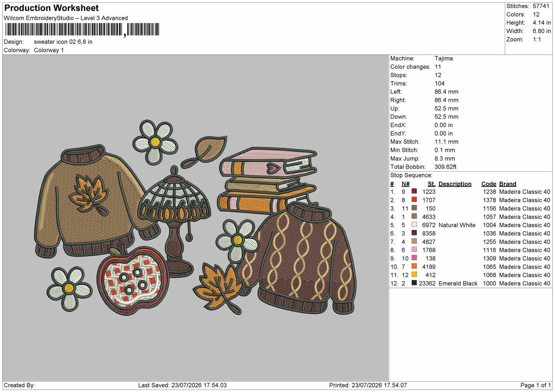The width and height of the screenshot is (555, 392).
Task: Click the olive swatch for code 1156
Action: point(414,208)
